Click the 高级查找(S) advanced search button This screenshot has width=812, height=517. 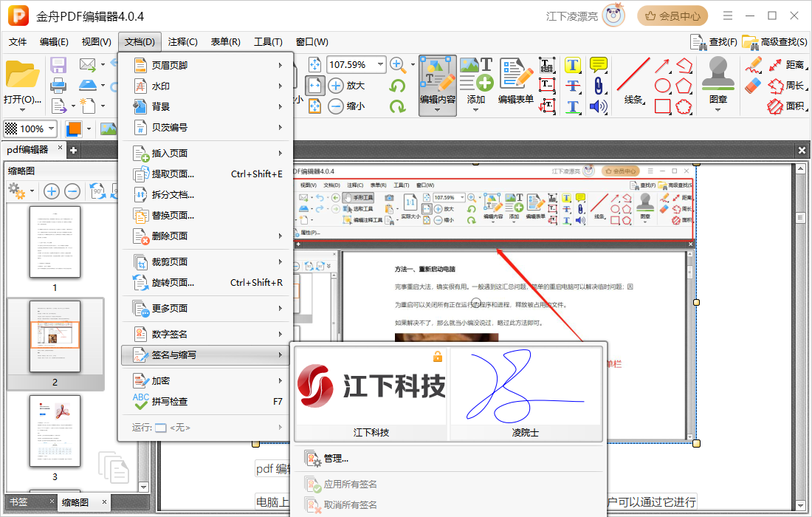[774, 42]
